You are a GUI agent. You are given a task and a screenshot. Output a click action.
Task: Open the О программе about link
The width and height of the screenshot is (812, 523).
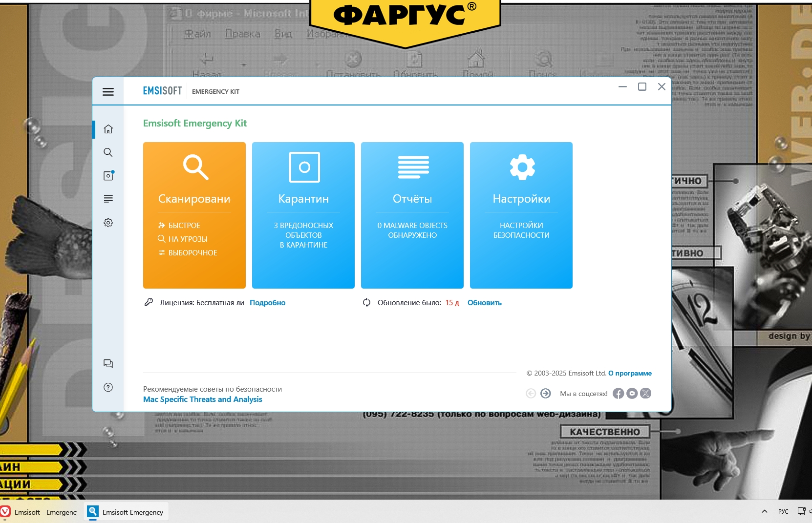(630, 373)
